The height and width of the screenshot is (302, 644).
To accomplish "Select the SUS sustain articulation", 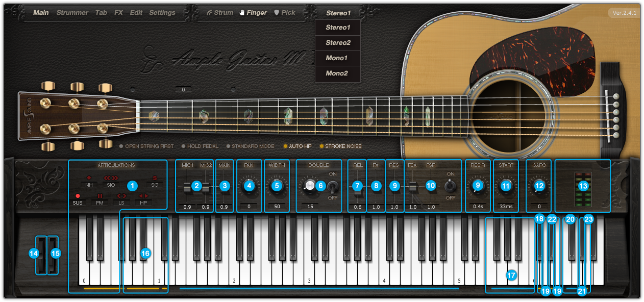I will 78,199.
